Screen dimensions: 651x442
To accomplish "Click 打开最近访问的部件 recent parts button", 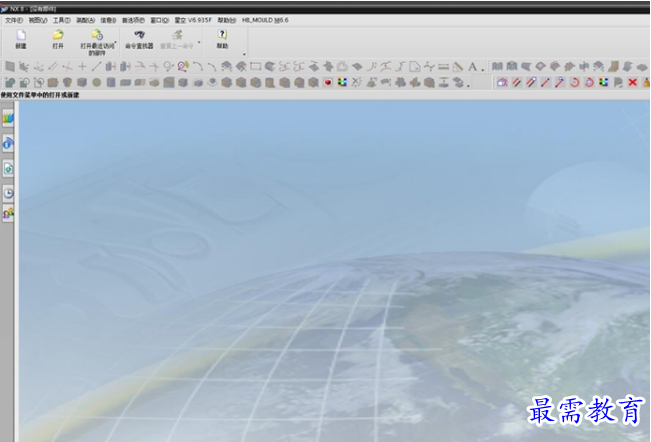I will (x=97, y=42).
